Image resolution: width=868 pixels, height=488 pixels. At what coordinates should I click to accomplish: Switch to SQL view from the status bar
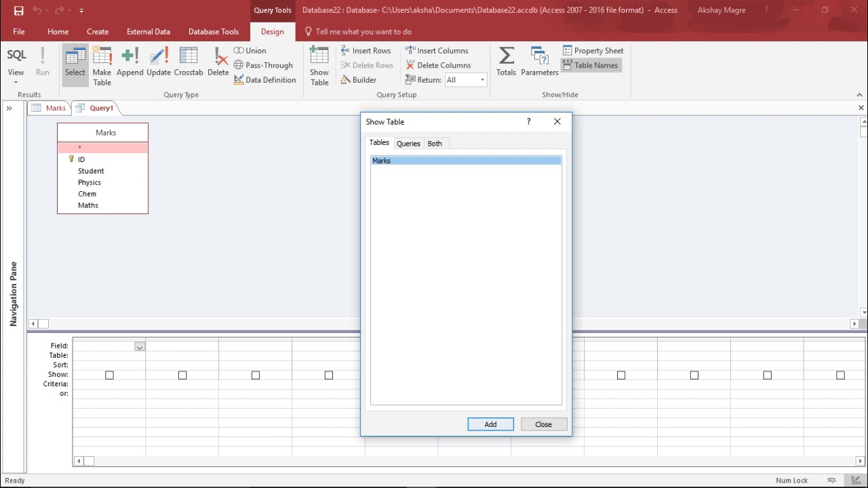(831, 481)
